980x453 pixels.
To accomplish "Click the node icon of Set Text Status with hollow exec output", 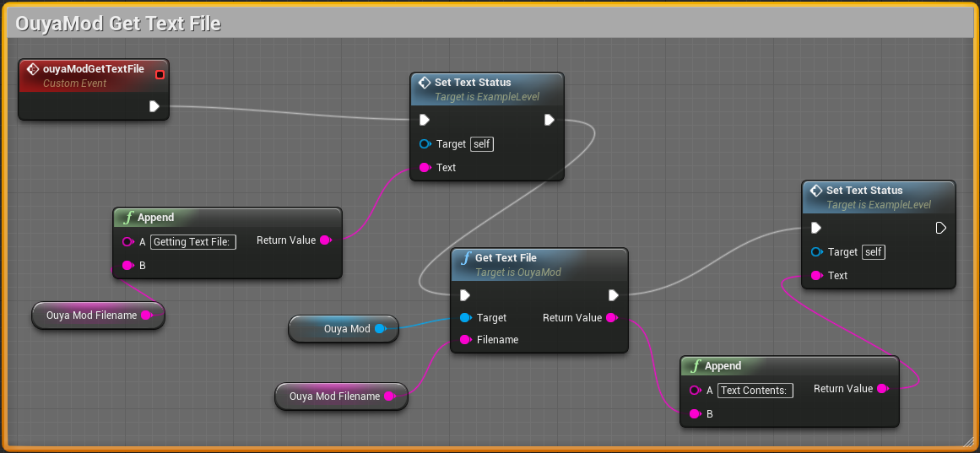I will click(x=815, y=191).
